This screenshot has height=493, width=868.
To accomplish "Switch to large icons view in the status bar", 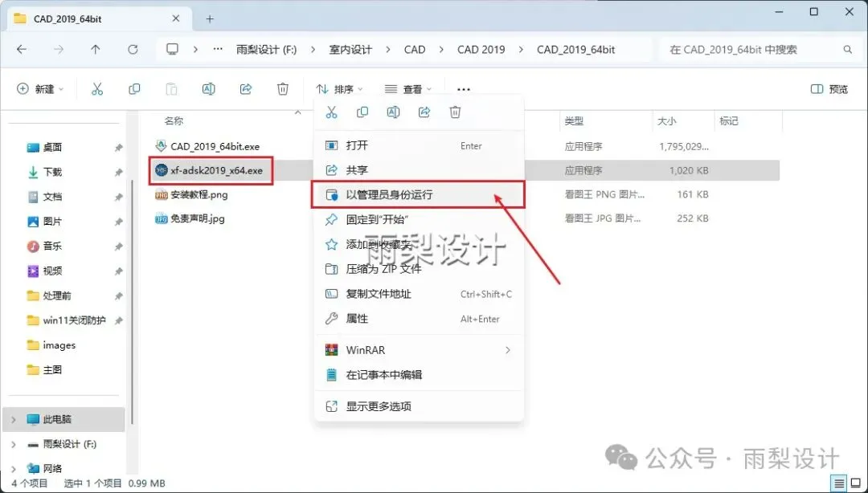I will pos(856,483).
